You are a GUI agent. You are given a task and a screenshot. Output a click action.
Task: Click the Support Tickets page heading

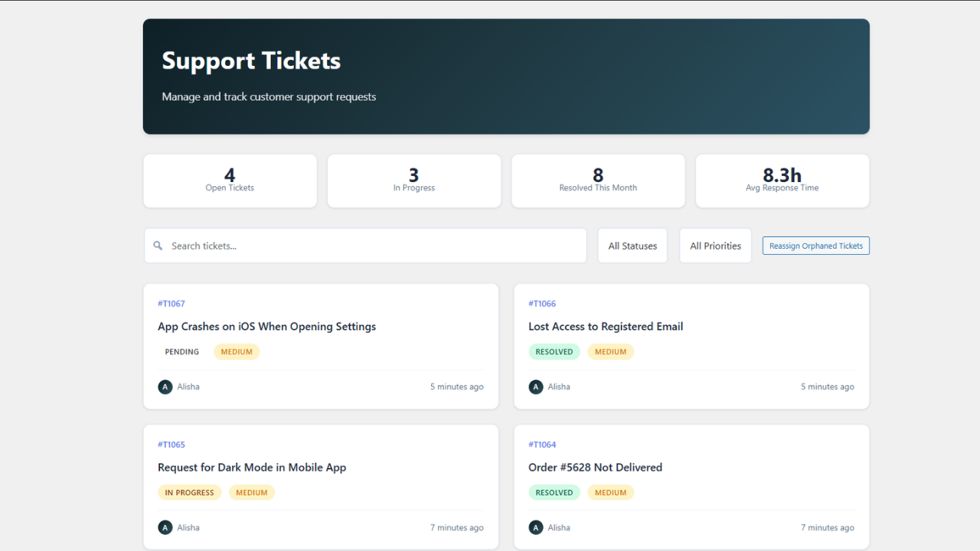click(251, 60)
